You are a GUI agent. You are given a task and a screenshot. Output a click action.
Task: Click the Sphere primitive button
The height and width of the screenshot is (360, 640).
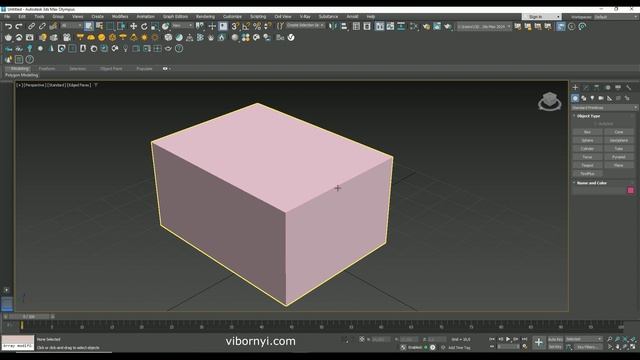(x=587, y=140)
